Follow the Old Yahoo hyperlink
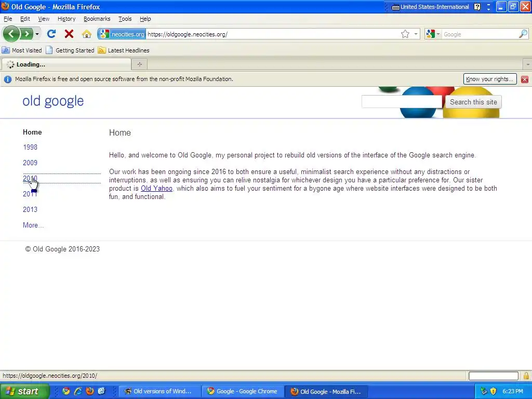532x399 pixels. click(x=156, y=188)
